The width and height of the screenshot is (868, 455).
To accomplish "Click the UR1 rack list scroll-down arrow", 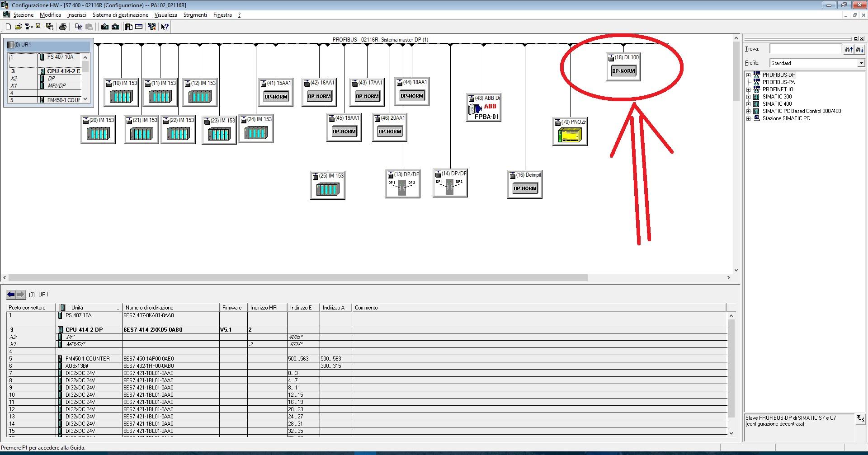I will coord(85,99).
